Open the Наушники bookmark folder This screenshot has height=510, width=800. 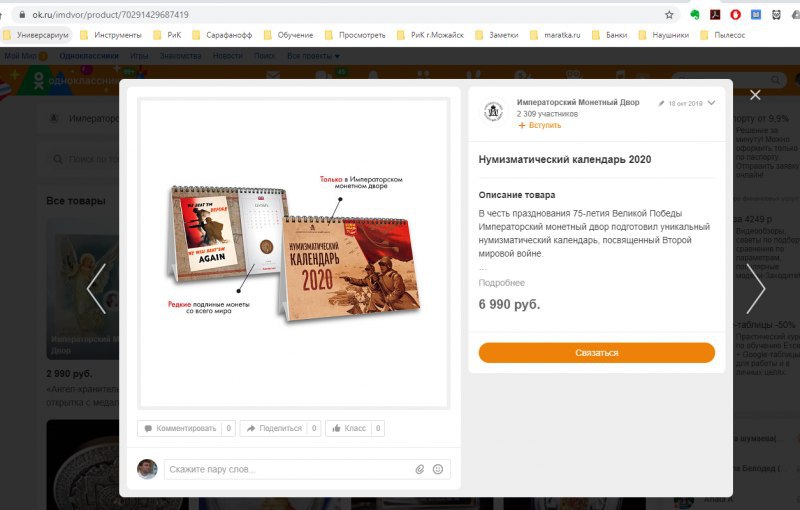(664, 35)
